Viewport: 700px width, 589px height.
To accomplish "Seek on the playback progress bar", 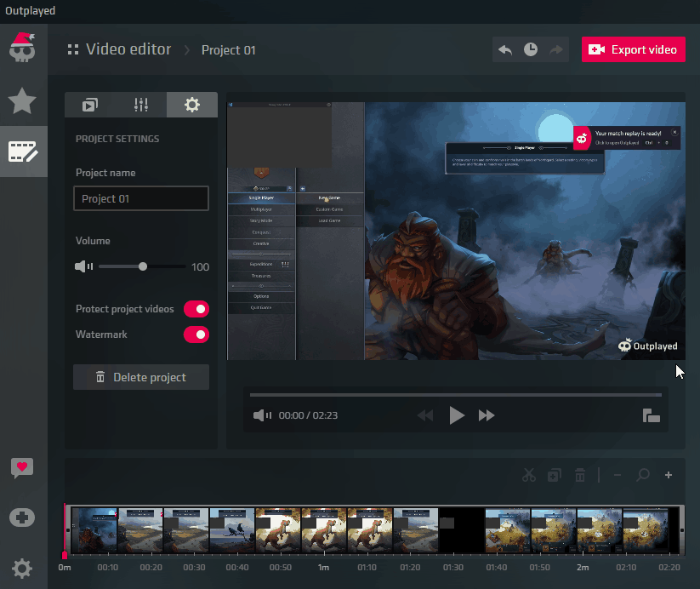I will pyautogui.click(x=455, y=395).
